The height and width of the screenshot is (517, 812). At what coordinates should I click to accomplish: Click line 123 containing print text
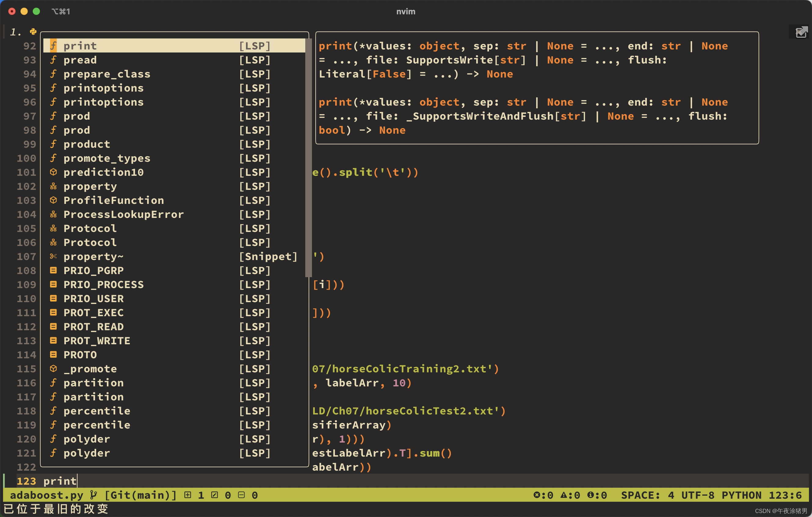[x=60, y=481]
